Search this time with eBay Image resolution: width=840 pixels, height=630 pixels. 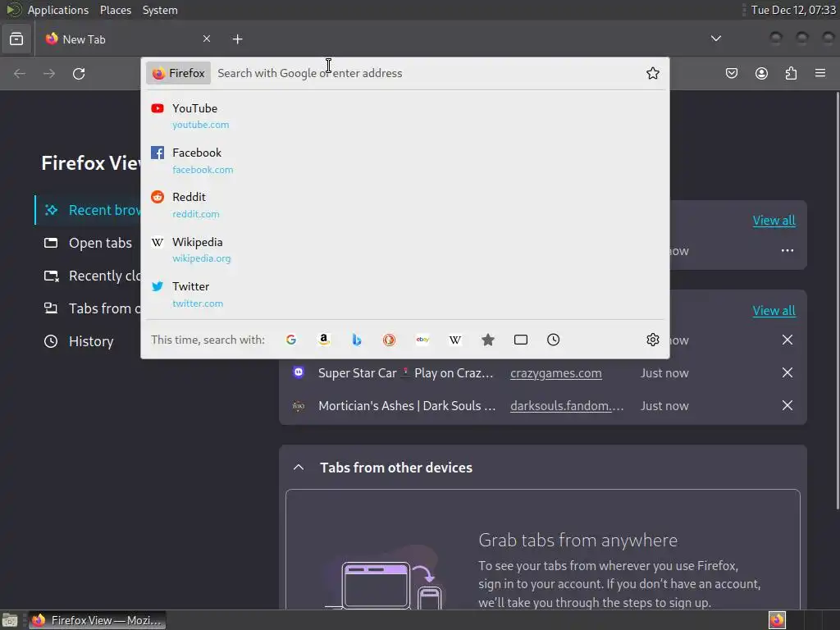click(x=422, y=340)
